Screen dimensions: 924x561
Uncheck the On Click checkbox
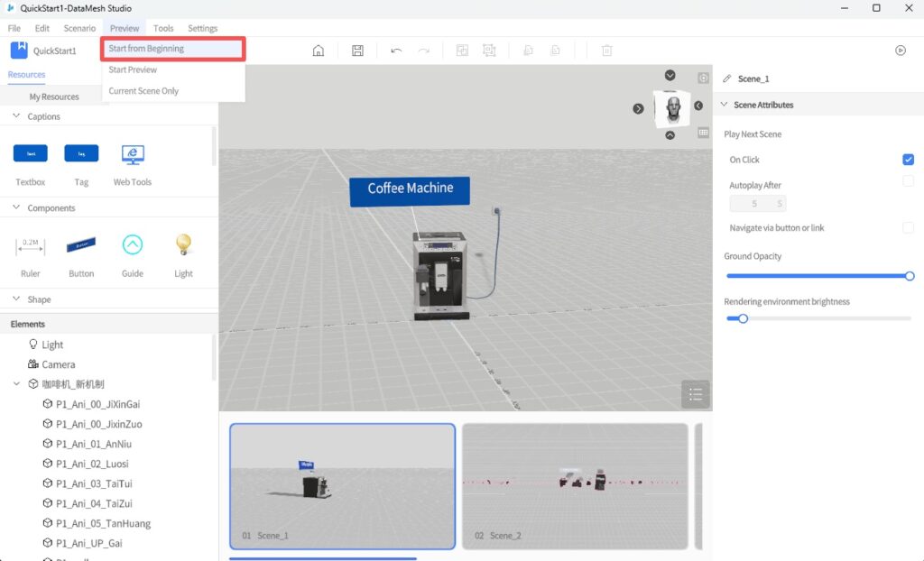click(x=908, y=160)
